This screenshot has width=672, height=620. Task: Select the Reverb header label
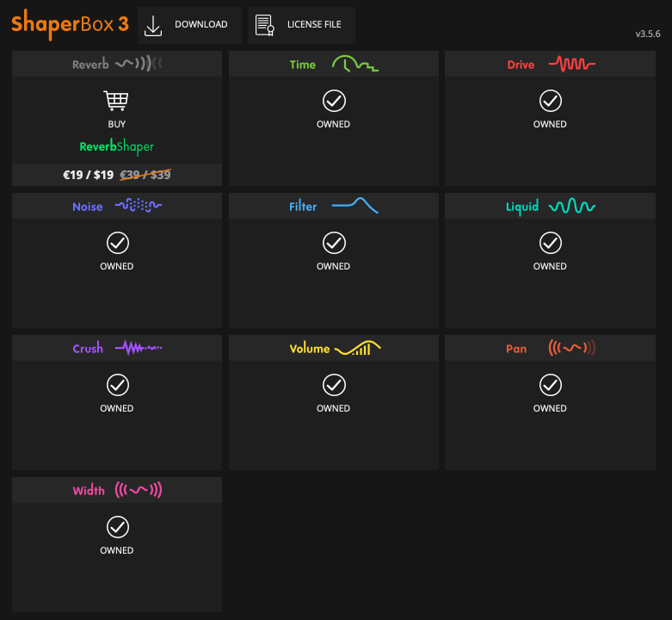point(90,65)
